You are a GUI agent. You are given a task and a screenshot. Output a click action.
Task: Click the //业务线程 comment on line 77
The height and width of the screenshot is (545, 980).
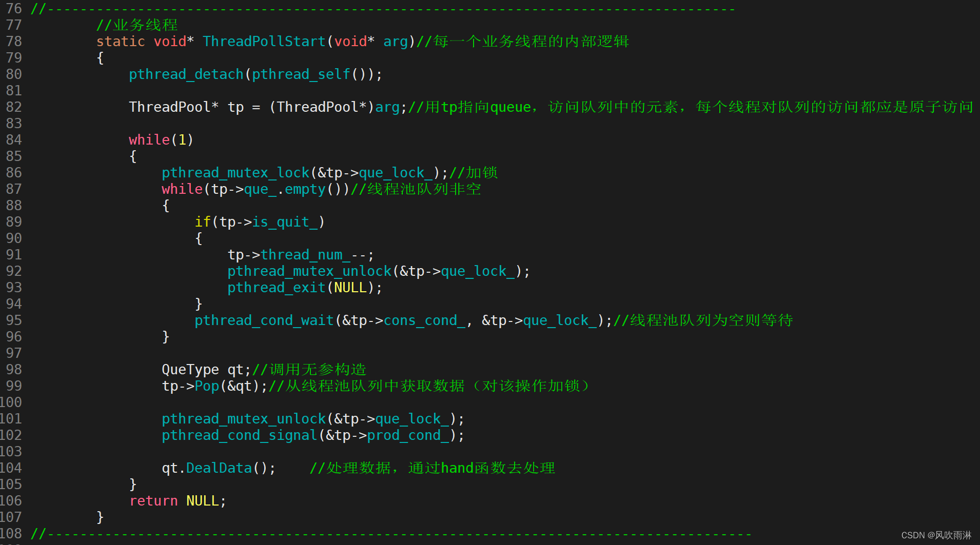click(x=137, y=25)
